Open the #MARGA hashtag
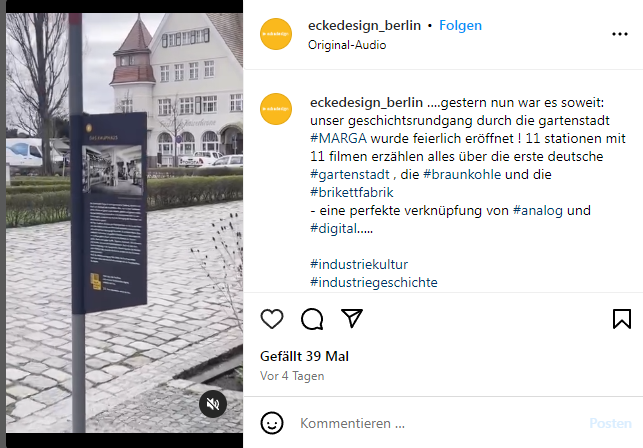643x448 pixels. [338, 138]
